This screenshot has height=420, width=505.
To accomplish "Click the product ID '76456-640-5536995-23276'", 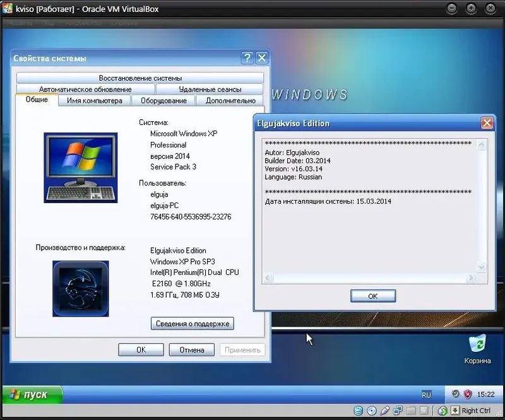I will (191, 216).
